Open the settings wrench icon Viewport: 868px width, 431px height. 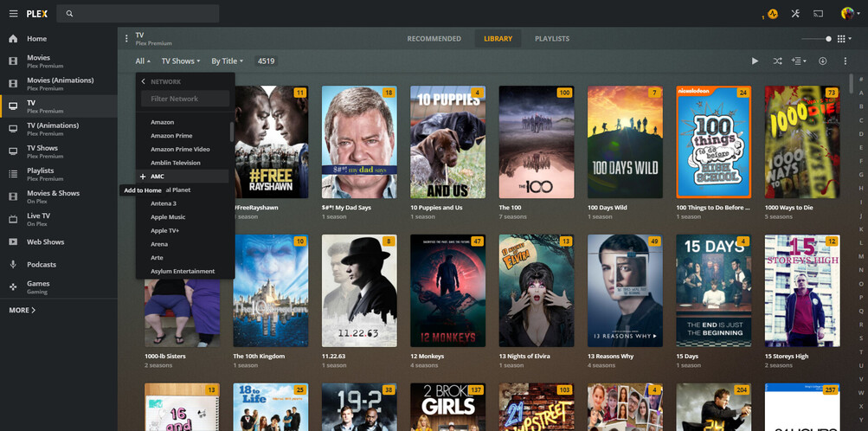point(795,14)
